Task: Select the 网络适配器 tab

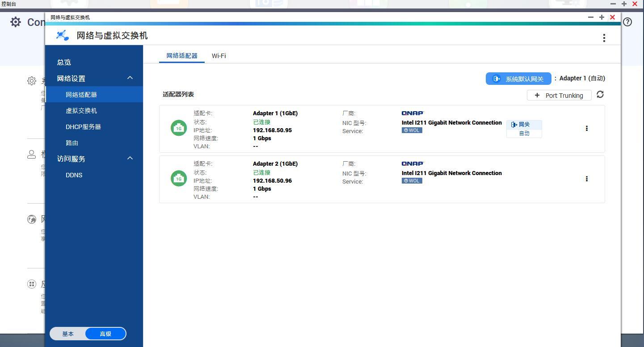Action: pos(182,56)
